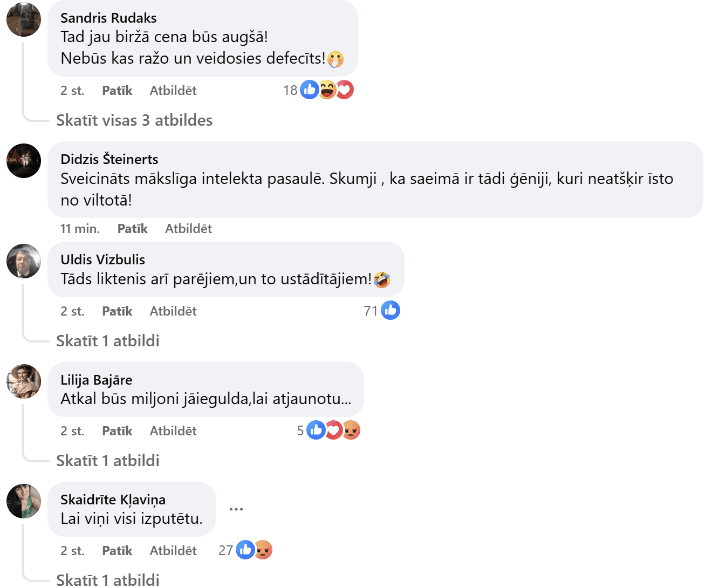726x588 pixels.
Task: Click the like reaction icon on Uldis Vizbulis' comment
Action: [391, 310]
